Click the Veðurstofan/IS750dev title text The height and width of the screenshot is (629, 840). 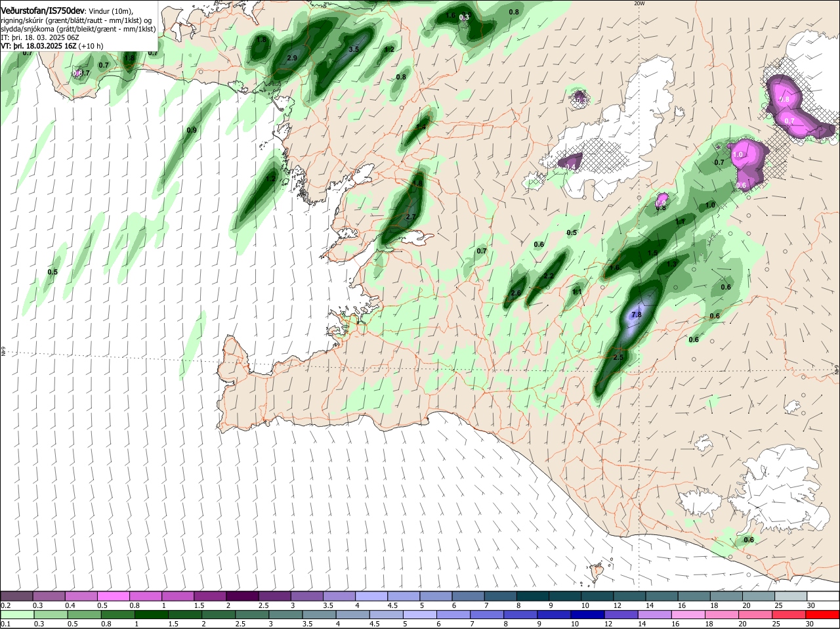[x=43, y=11]
